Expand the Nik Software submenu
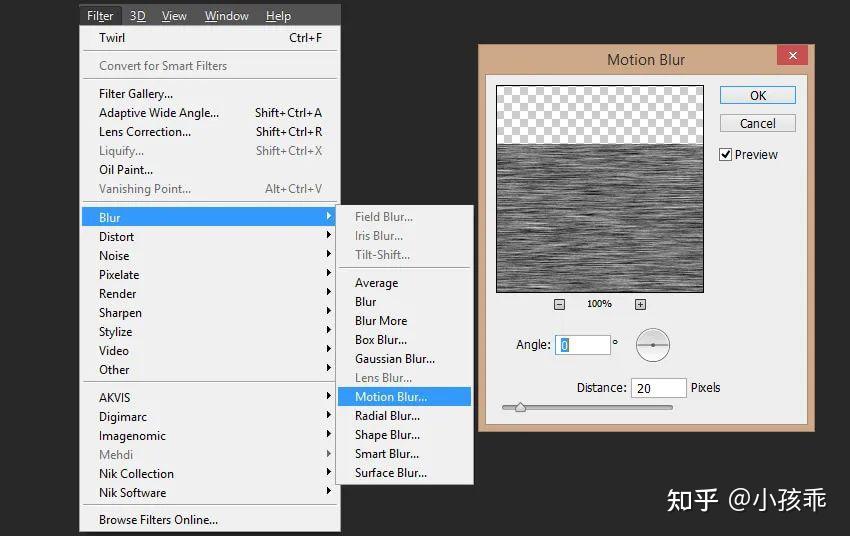The height and width of the screenshot is (536, 850). click(x=210, y=492)
